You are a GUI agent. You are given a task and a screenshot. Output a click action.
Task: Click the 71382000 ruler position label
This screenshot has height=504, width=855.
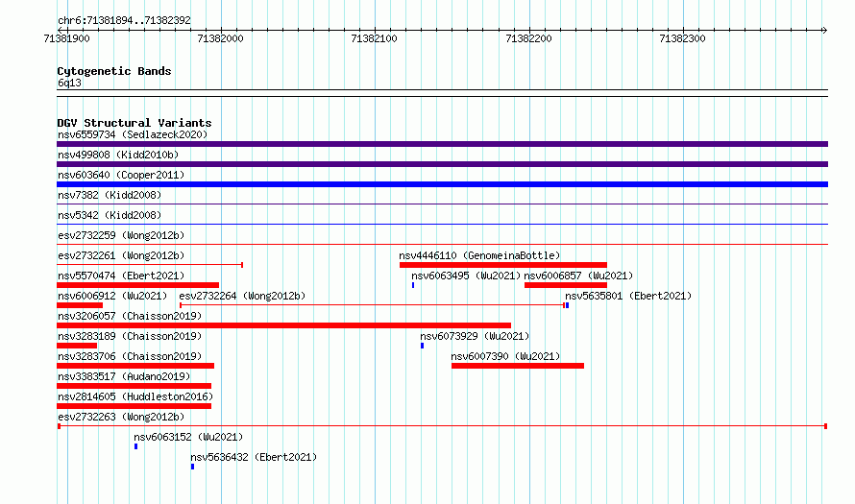tap(220, 38)
